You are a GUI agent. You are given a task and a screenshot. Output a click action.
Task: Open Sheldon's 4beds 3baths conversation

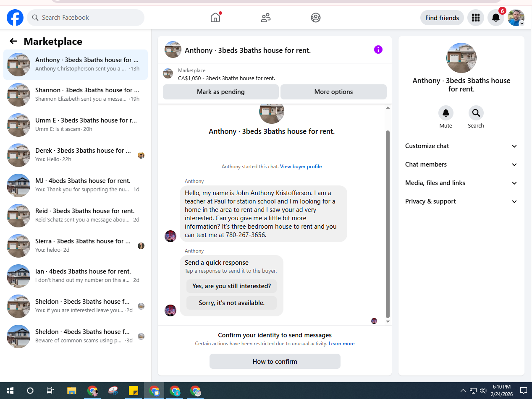pos(76,336)
